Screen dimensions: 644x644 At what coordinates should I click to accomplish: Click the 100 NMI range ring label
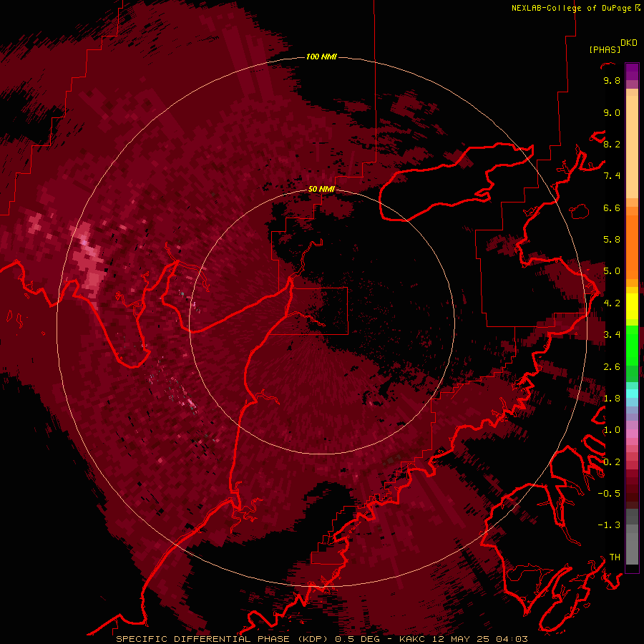[321, 57]
